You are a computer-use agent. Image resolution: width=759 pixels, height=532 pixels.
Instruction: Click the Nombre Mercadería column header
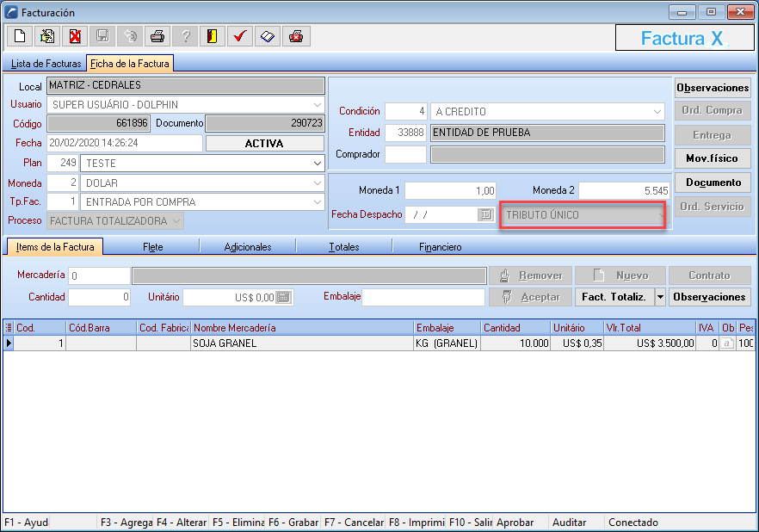[302, 328]
